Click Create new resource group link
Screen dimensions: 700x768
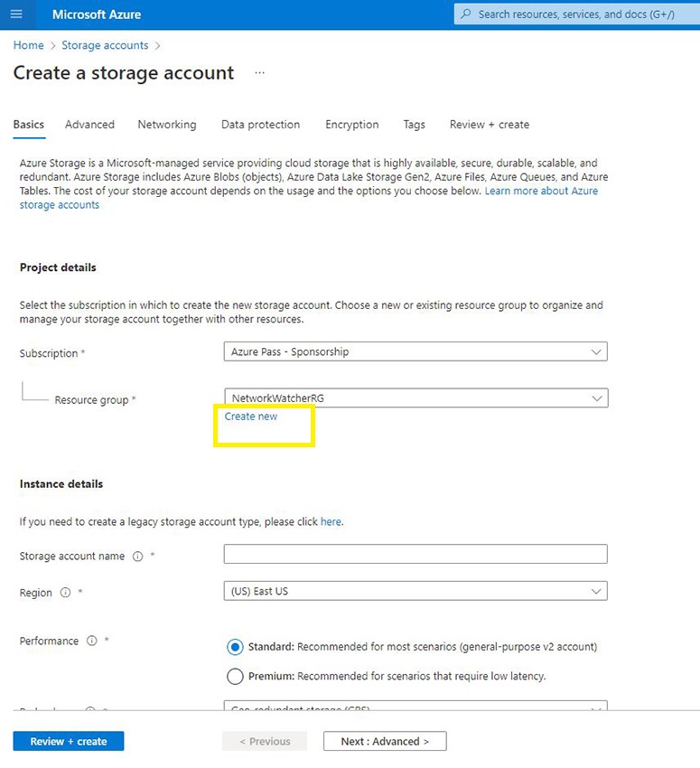(251, 417)
